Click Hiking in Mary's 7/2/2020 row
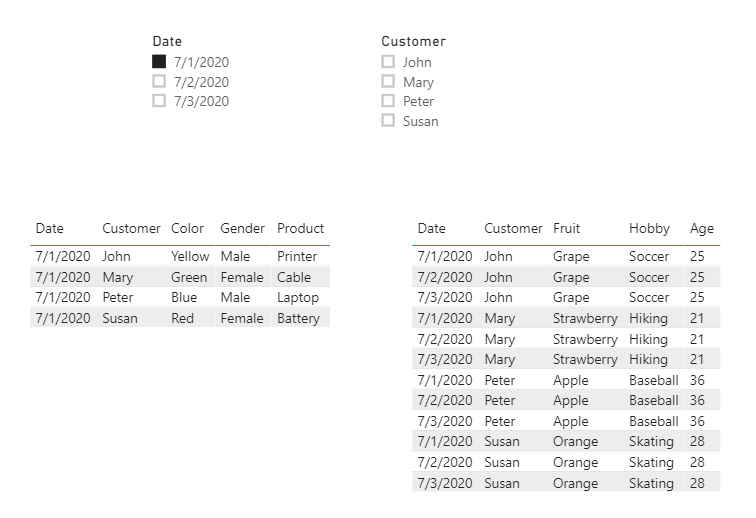This screenshot has width=756, height=518. (x=648, y=339)
